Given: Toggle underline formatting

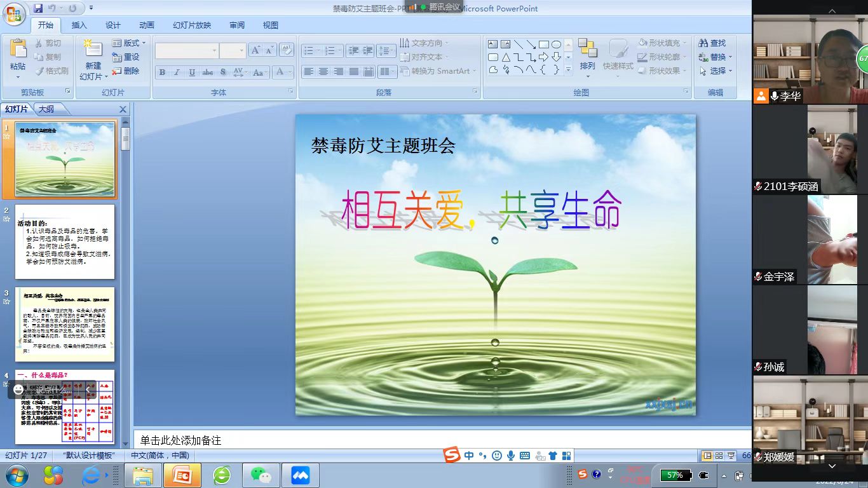Looking at the screenshot, I should 192,72.
